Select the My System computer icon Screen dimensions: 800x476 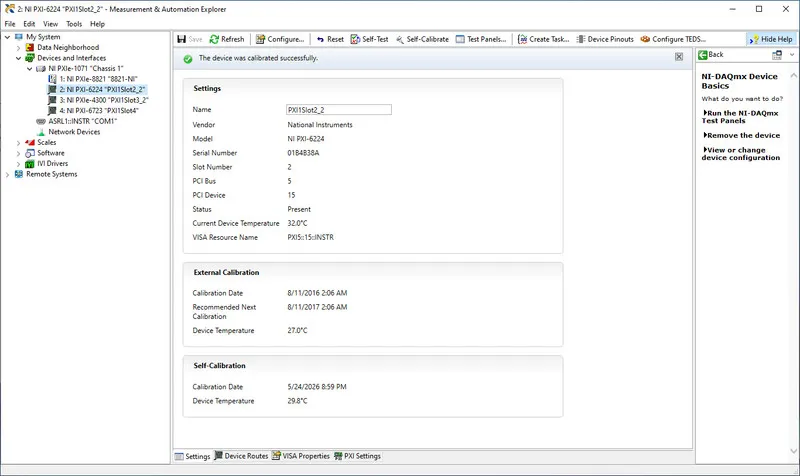click(x=19, y=37)
